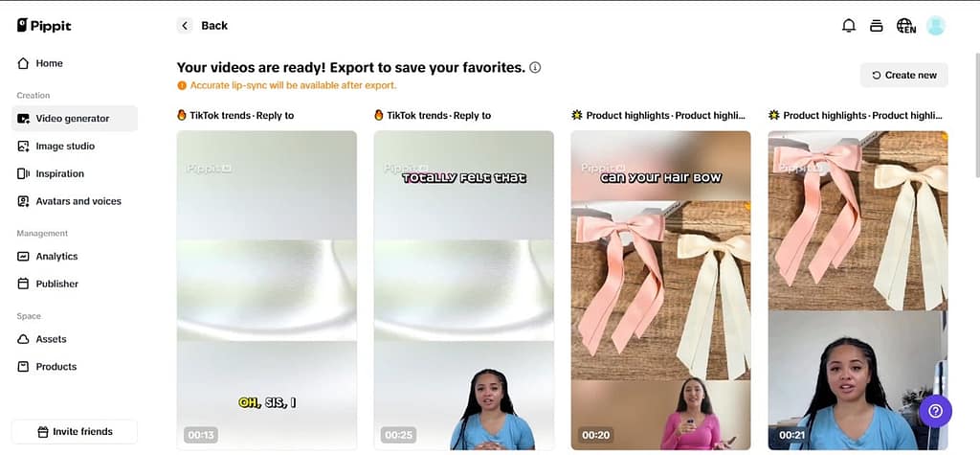Screen dimensions: 980x455
Task: Click the credits card icon in header
Action: coord(877,26)
